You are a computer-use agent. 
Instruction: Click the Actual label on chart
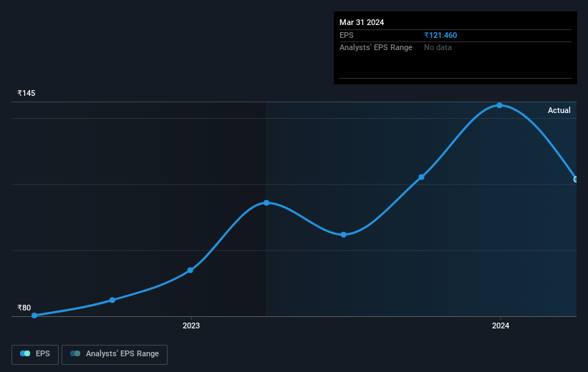click(559, 110)
